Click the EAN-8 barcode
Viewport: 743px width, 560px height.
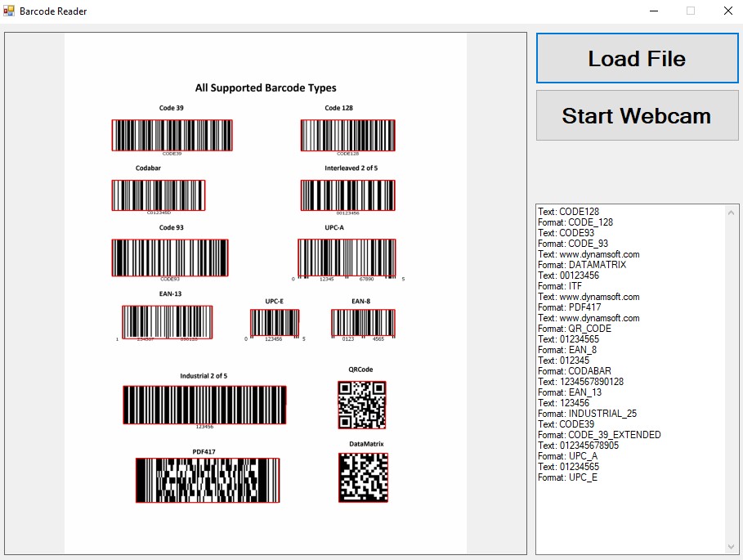363,323
